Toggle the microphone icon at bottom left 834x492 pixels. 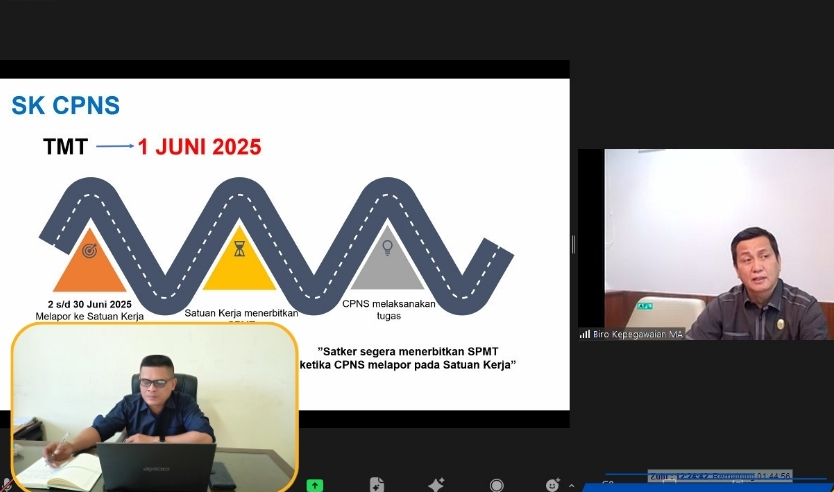6,485
